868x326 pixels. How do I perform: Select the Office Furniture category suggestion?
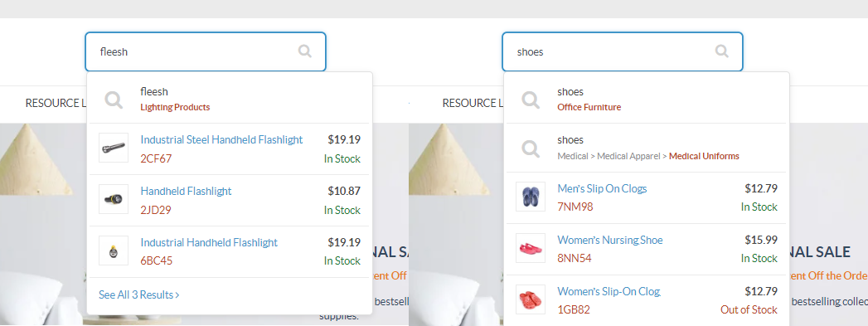click(589, 107)
